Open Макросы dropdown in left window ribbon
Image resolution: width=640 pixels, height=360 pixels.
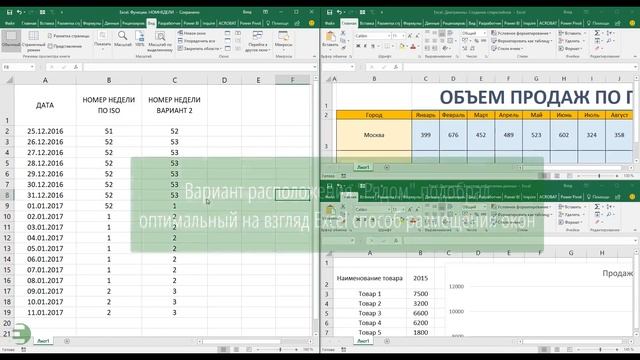point(283,40)
